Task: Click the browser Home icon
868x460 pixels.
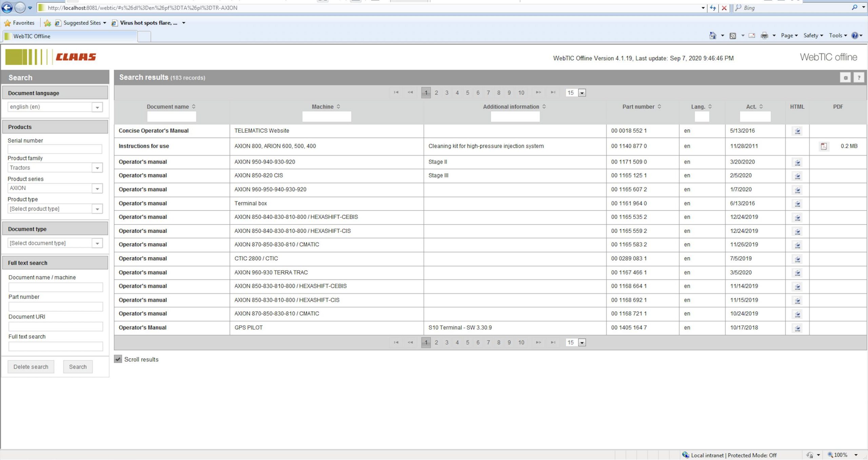Action: (713, 35)
